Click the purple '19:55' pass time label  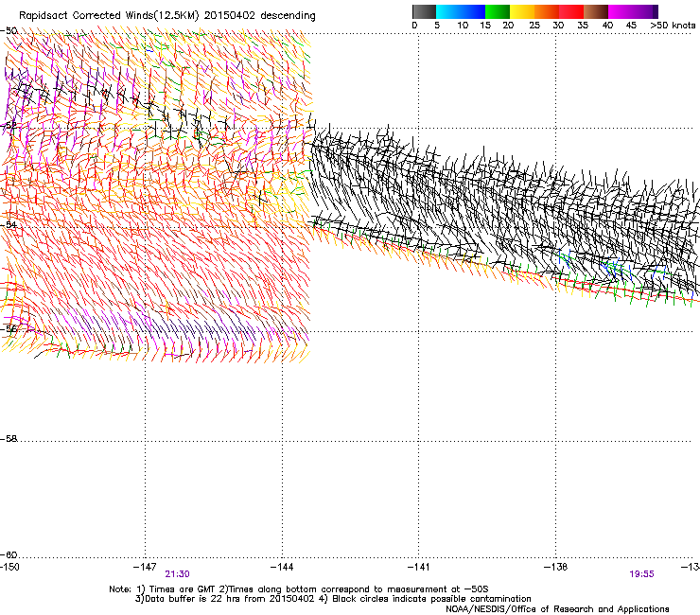(x=641, y=574)
